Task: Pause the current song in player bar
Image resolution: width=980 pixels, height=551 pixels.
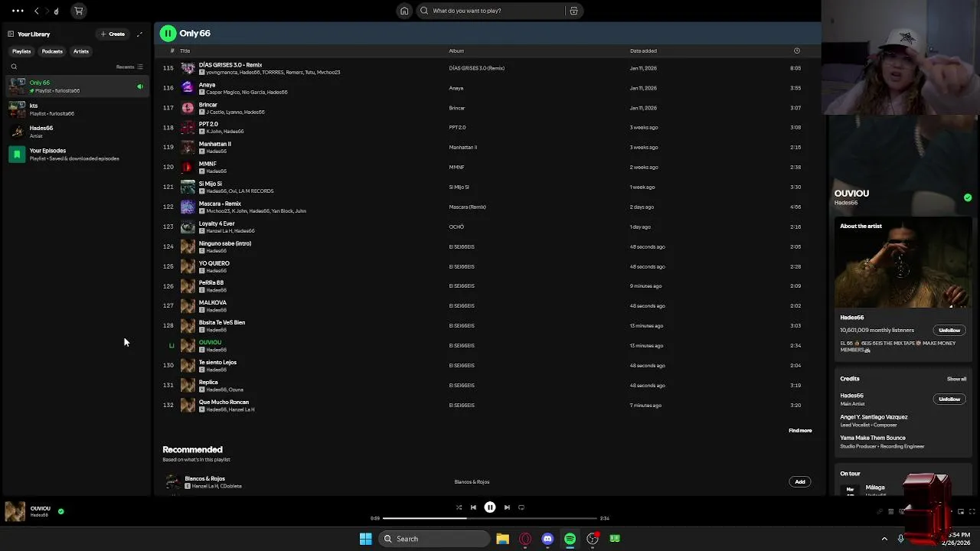Action: (490, 507)
